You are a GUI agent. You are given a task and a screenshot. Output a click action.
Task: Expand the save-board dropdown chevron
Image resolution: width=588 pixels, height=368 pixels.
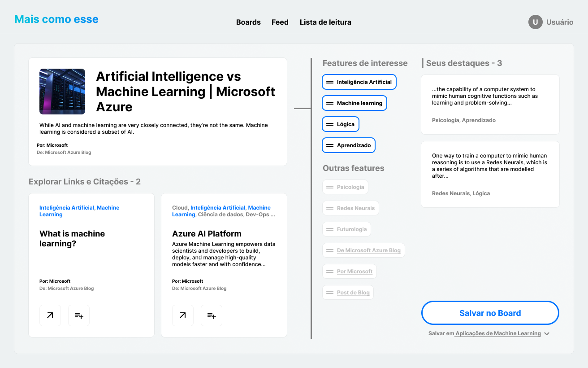click(x=547, y=334)
